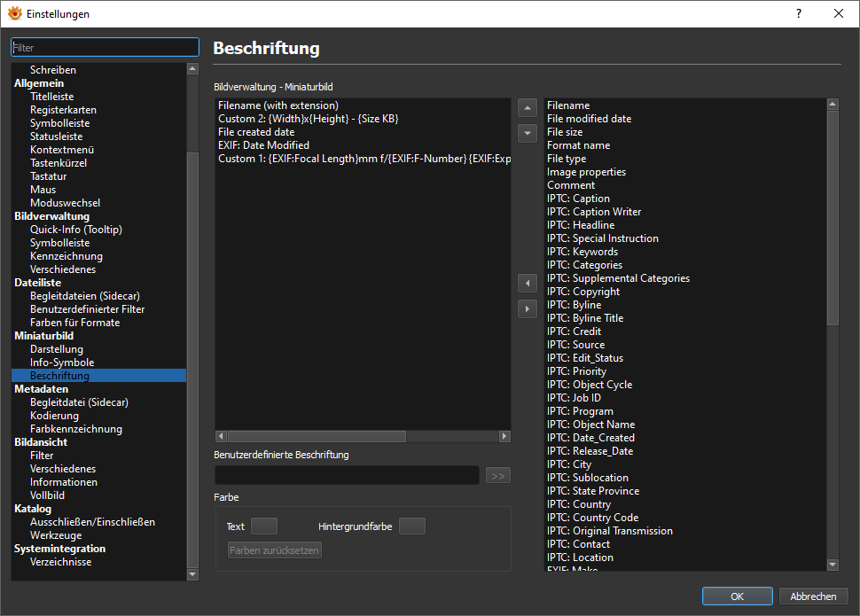Focus the Filter search field
Image resolution: width=860 pixels, height=616 pixels.
(x=105, y=47)
